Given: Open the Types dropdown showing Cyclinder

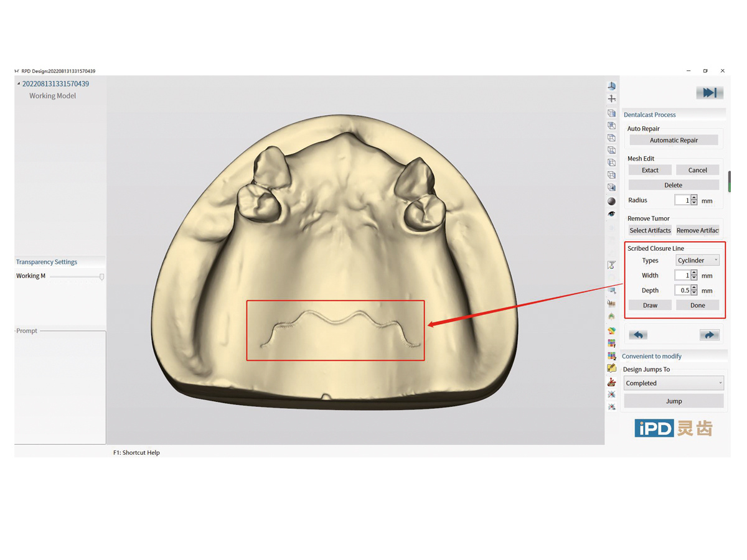Looking at the screenshot, I should click(697, 260).
